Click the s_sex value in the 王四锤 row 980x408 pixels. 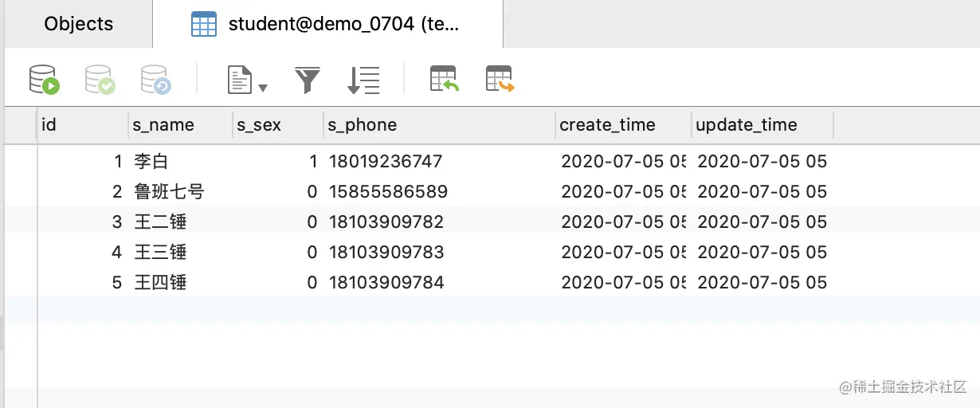[x=312, y=282]
